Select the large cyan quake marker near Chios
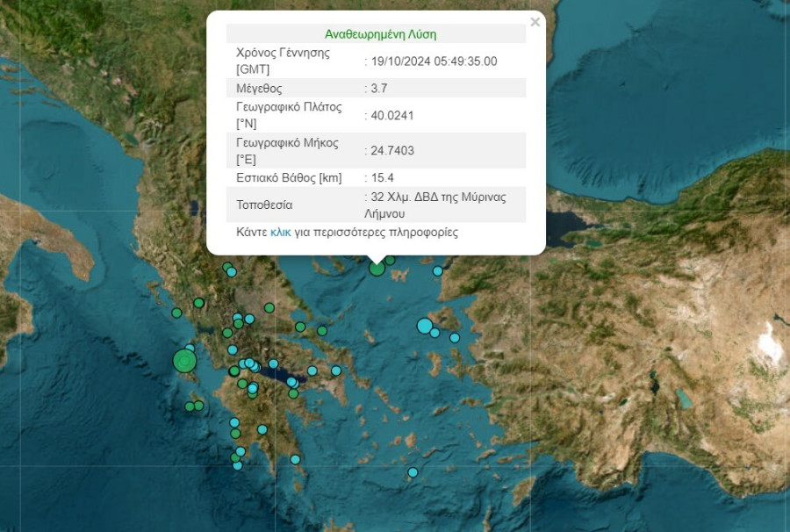This screenshot has width=790, height=532. coord(425,326)
